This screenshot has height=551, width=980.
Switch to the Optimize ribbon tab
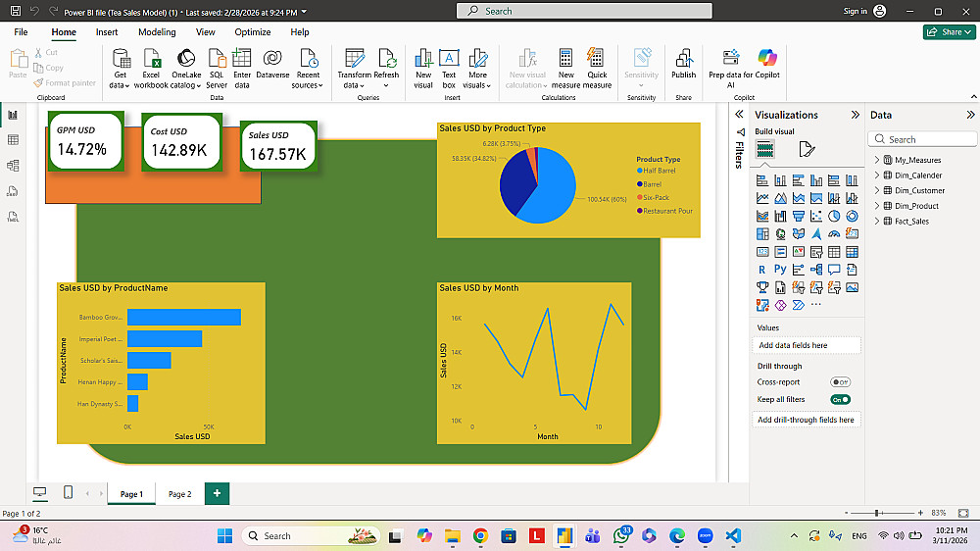coord(253,32)
